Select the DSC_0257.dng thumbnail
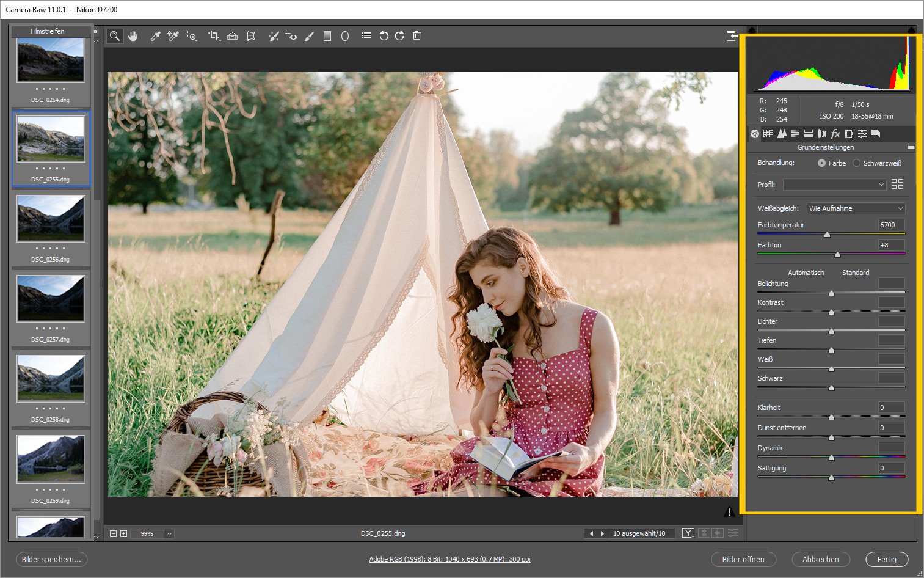The image size is (924, 578). tap(51, 298)
